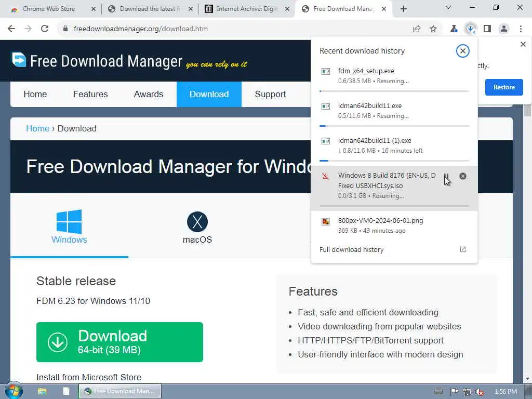532x399 pixels.
Task: Open the Chrome Labs flask icon
Action: point(454,29)
